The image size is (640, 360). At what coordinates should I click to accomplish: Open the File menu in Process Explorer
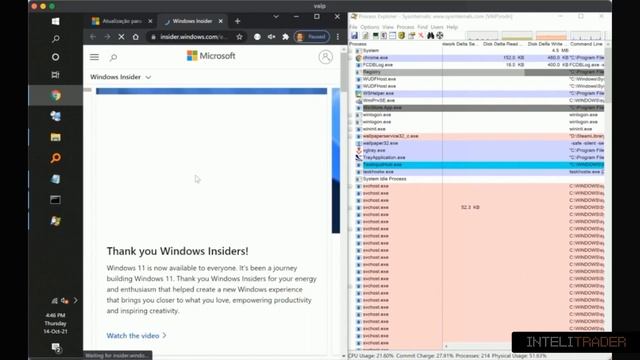point(353,27)
